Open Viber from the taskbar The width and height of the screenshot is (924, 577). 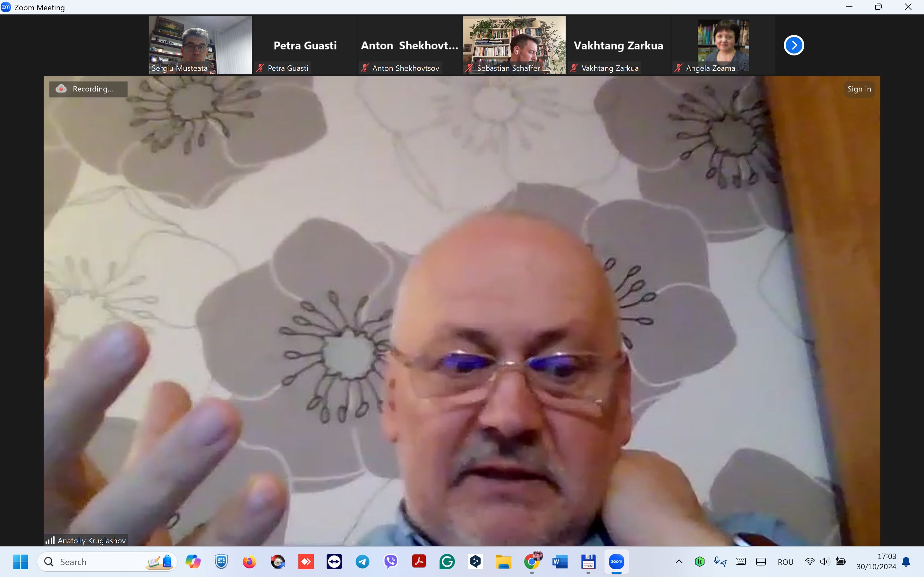(x=390, y=561)
